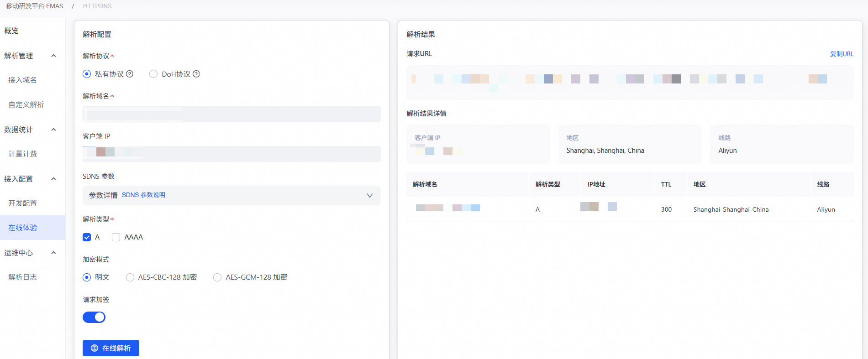Screen dimensions: 868x359
Task: Click the 请求URL text box
Action: [x=630, y=82]
